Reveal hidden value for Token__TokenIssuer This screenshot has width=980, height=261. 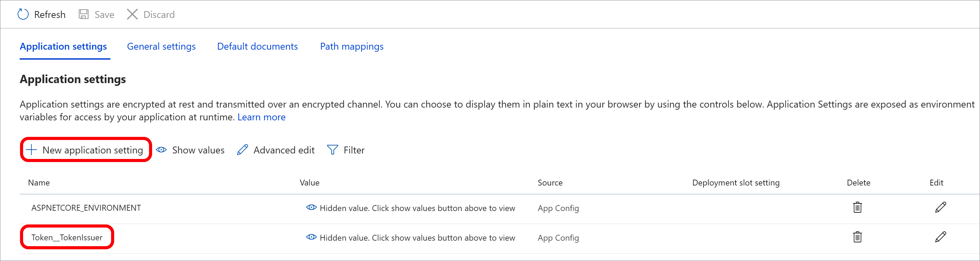point(311,238)
